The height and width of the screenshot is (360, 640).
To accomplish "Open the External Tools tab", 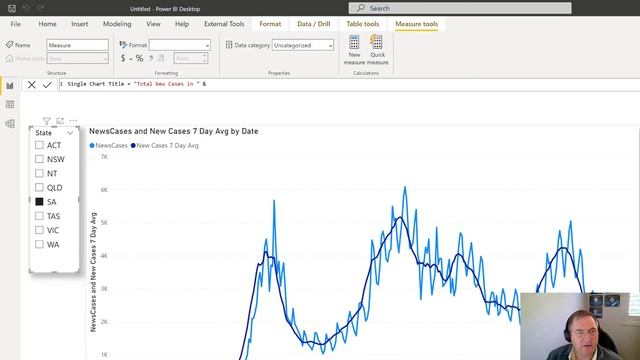I will [x=224, y=24].
